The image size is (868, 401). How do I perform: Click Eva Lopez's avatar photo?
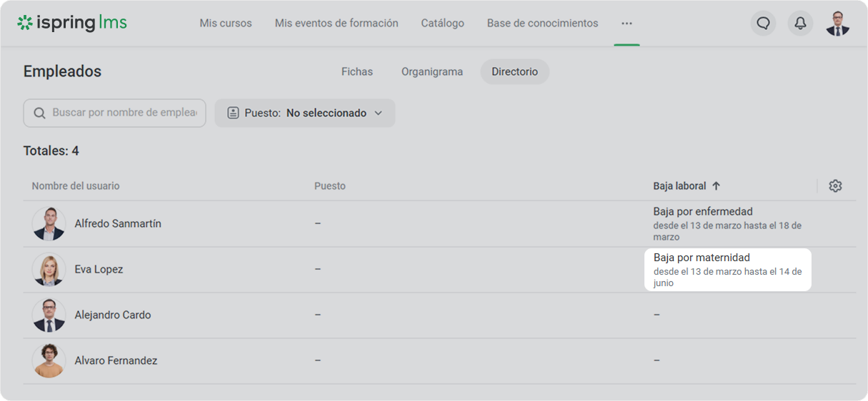tap(49, 270)
